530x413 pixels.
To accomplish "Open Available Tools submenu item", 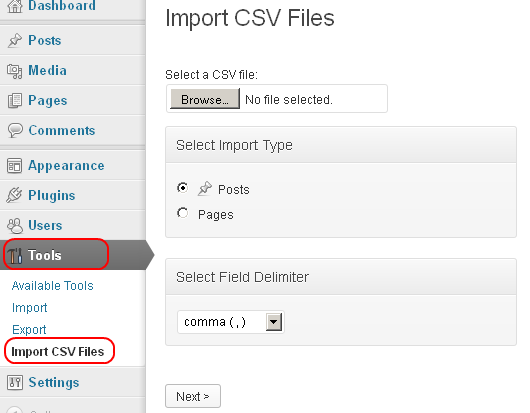I will pos(52,286).
